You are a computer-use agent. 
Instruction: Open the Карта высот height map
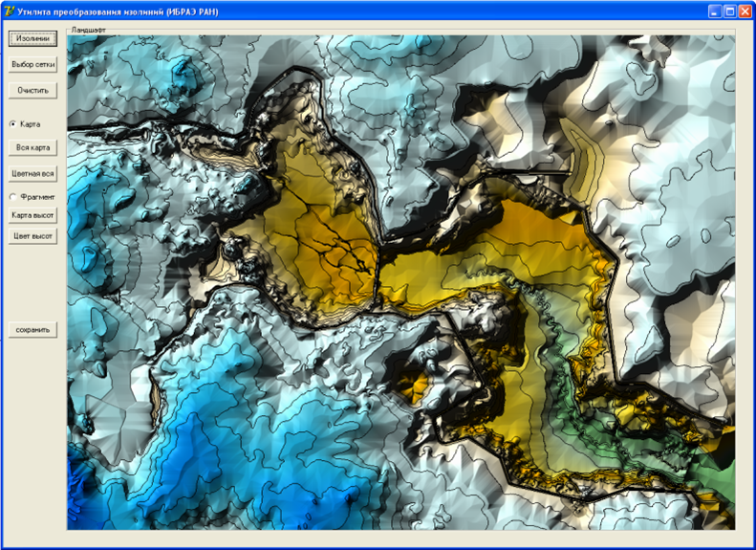(x=32, y=215)
